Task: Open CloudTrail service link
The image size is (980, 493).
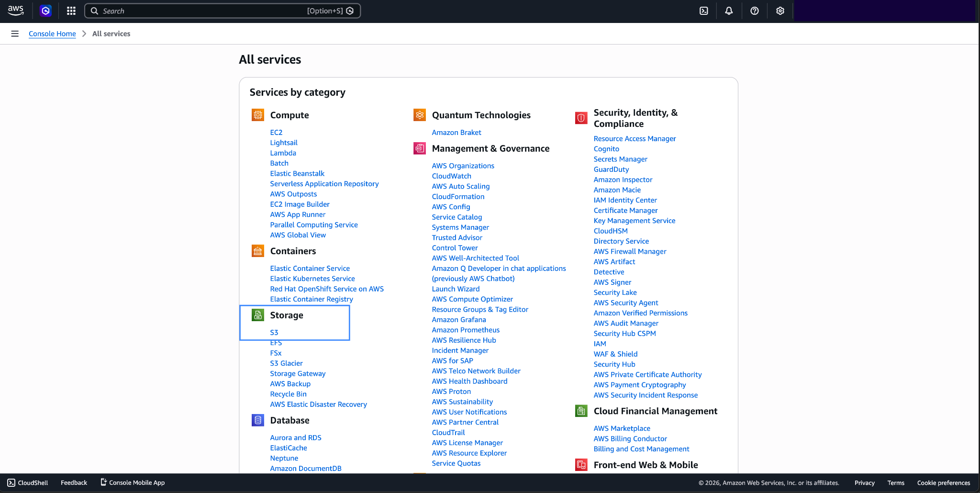Action: click(448, 432)
